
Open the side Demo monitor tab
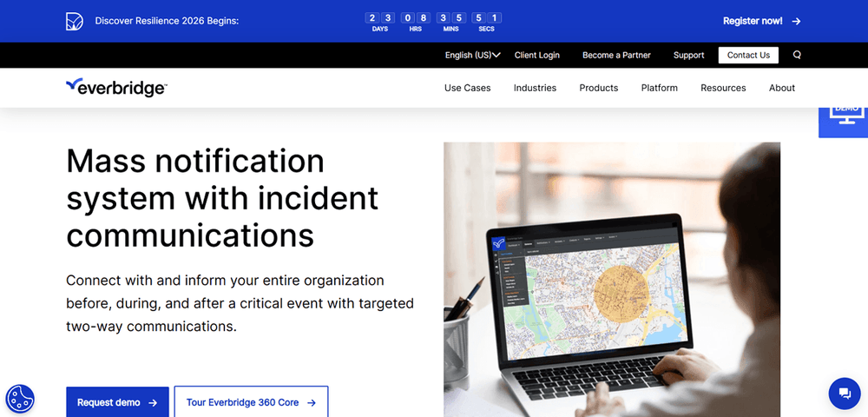pos(844,117)
